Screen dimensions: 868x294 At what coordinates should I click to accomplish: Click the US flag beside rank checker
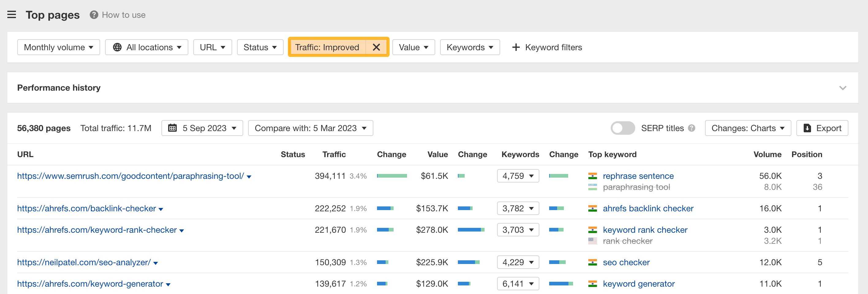click(592, 240)
